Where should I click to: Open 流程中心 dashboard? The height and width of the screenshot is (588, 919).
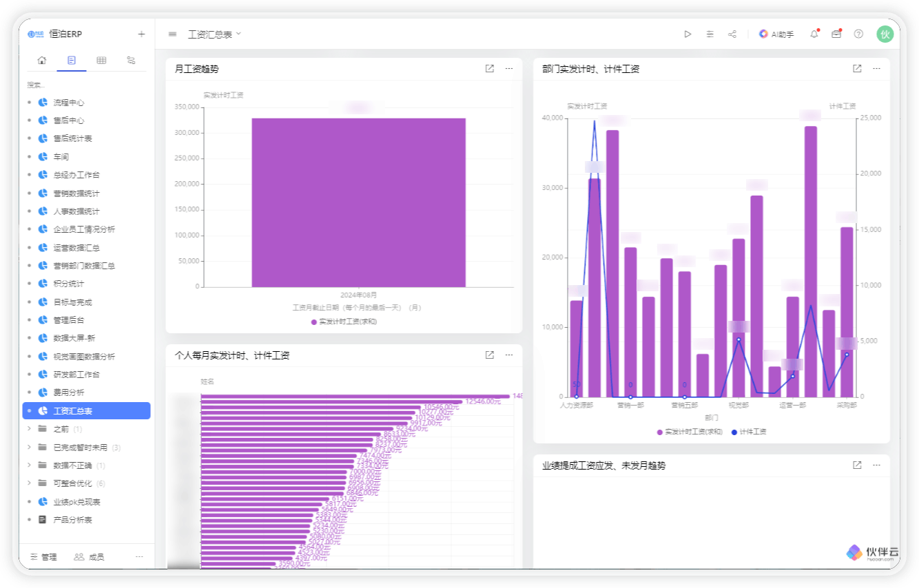pyautogui.click(x=69, y=102)
